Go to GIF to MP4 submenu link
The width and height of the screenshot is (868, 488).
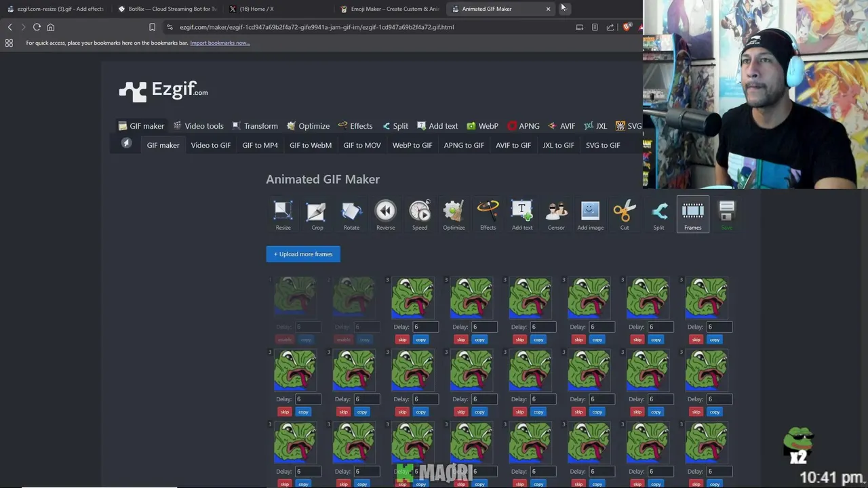click(x=260, y=145)
